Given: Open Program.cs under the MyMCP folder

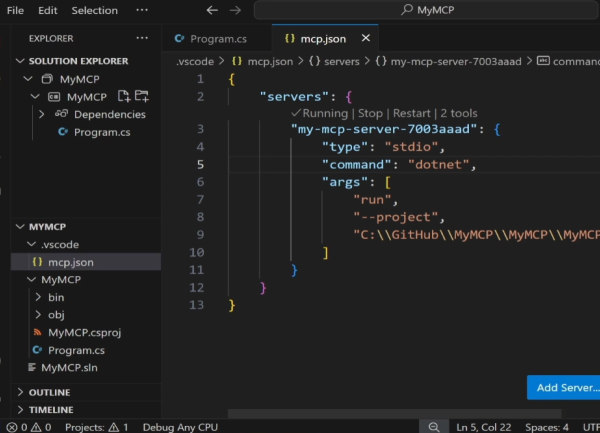Looking at the screenshot, I should pos(76,350).
